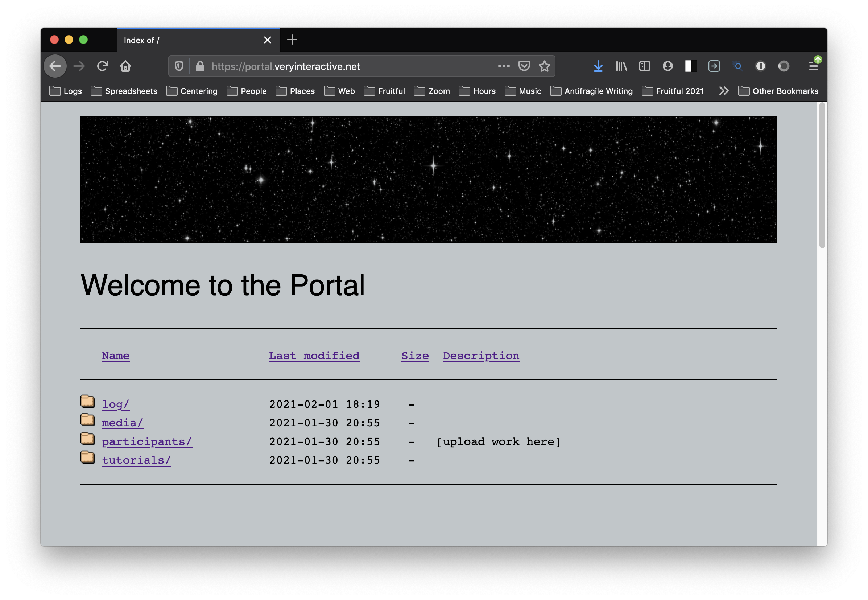868x600 pixels.
Task: Open the log/ directory link
Action: point(116,404)
